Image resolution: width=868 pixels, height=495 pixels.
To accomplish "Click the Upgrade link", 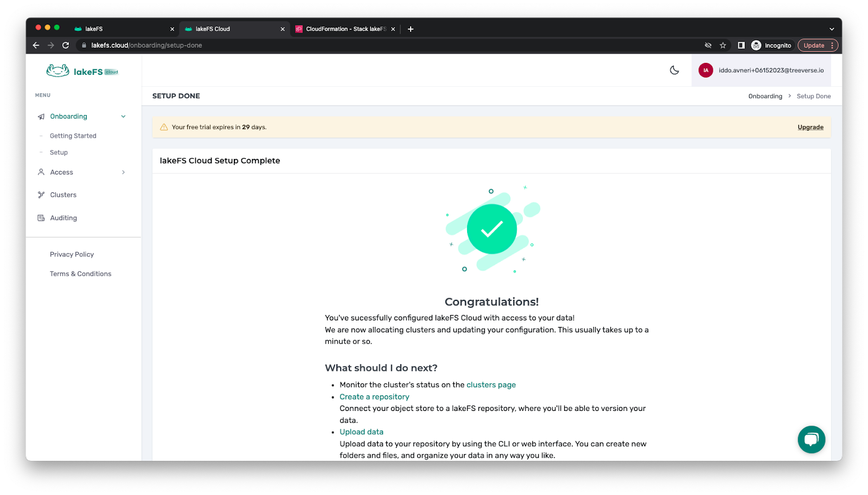I will point(810,127).
